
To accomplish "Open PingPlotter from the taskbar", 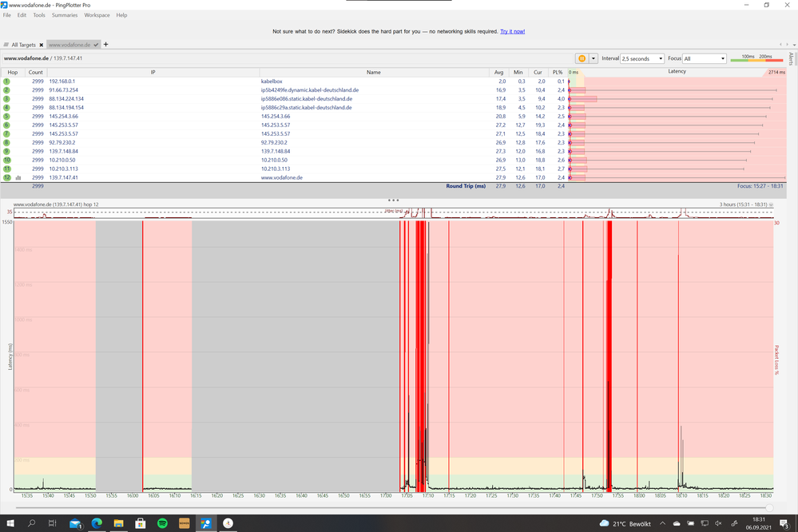I will coord(205,523).
